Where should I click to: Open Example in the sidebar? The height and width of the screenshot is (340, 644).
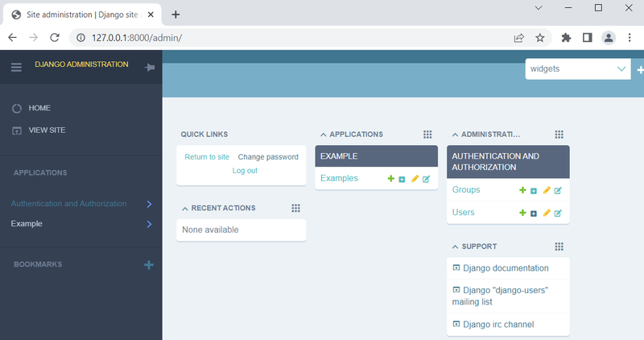coord(27,224)
